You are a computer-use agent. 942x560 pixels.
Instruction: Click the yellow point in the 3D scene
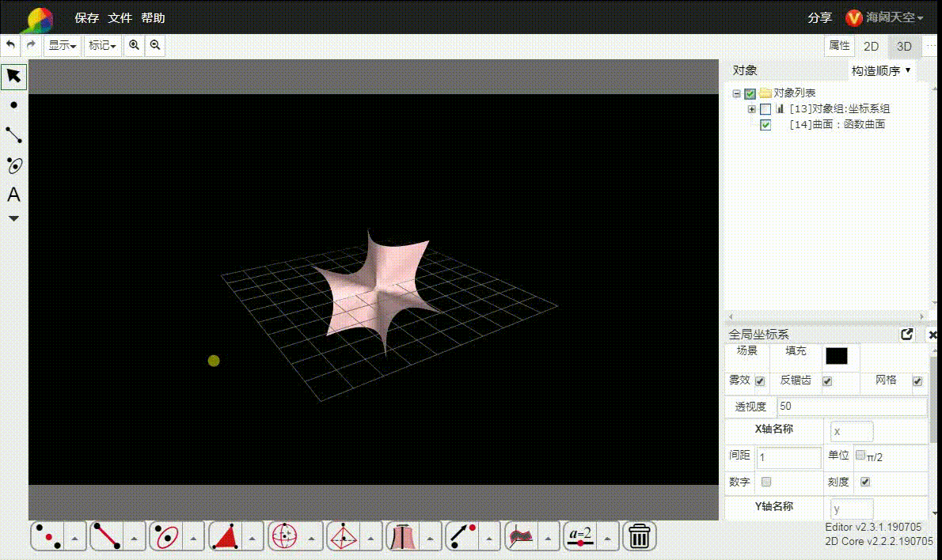tap(214, 361)
